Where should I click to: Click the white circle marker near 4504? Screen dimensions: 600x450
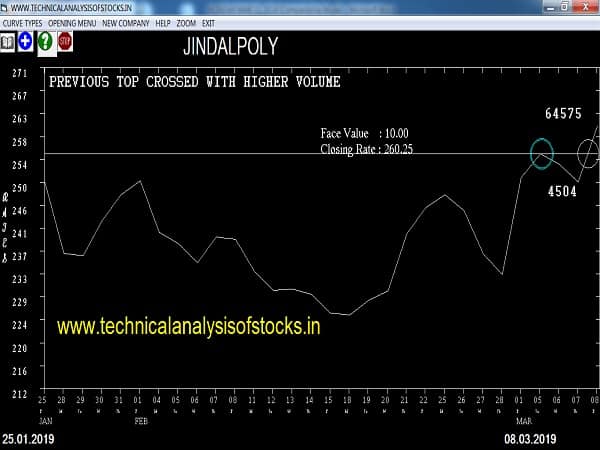tap(588, 153)
